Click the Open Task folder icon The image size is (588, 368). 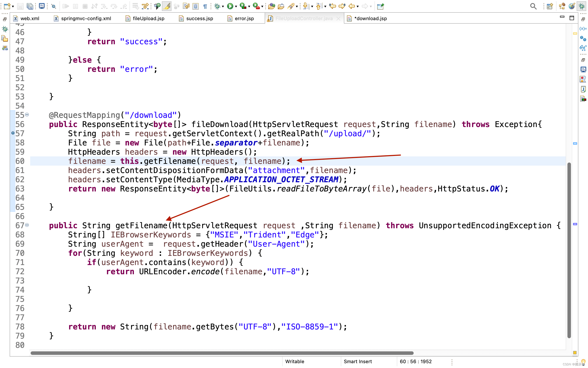281,6
